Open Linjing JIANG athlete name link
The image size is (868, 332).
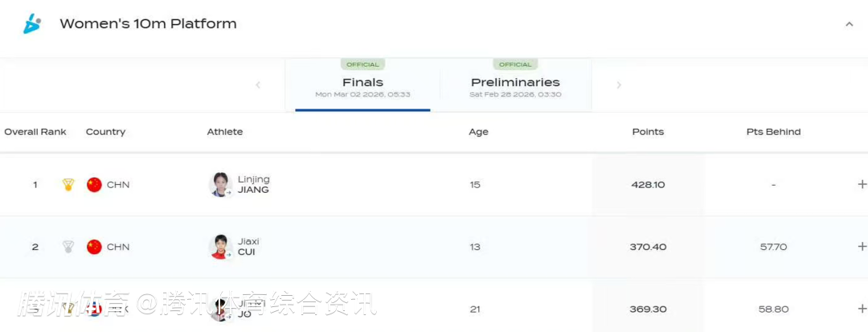point(253,185)
